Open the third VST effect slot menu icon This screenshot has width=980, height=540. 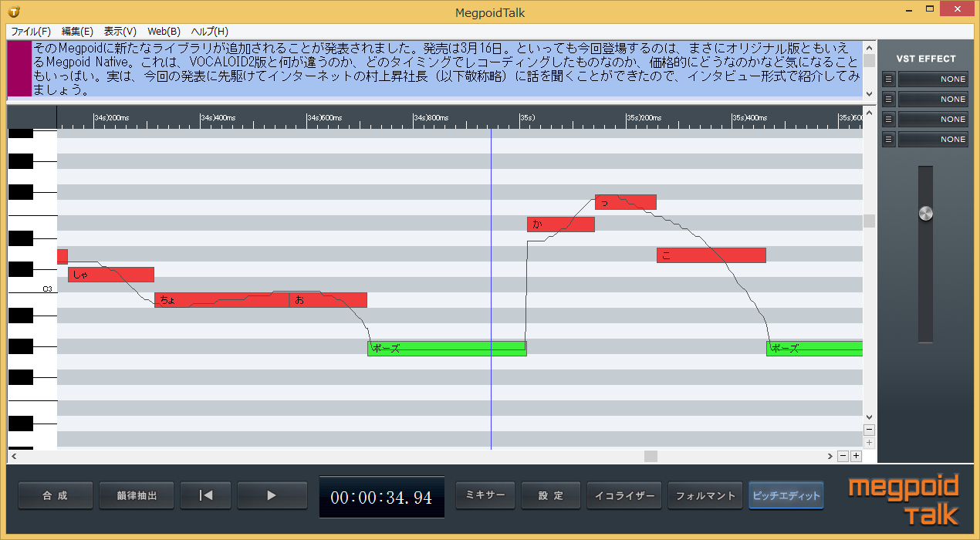[x=889, y=119]
